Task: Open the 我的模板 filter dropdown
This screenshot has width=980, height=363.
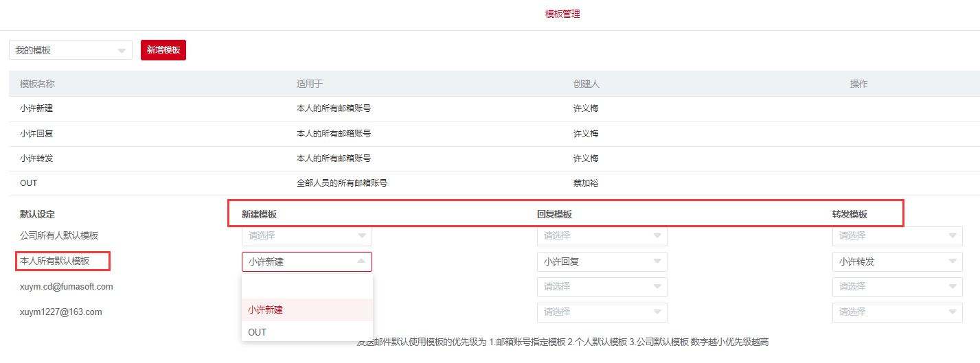Action: [70, 50]
